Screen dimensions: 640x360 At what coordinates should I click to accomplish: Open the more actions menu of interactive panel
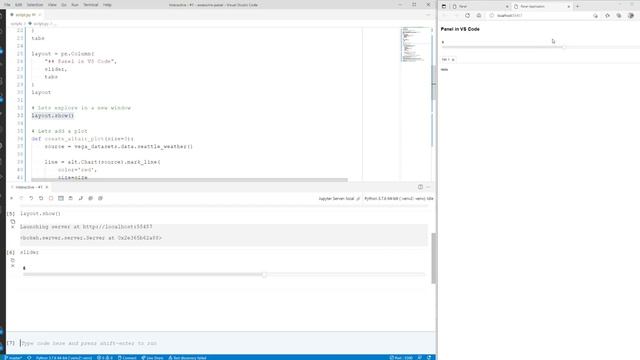(428, 187)
